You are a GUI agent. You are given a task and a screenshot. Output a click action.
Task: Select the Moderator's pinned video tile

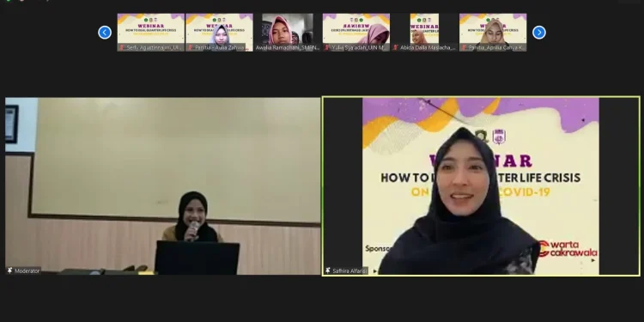point(162,186)
